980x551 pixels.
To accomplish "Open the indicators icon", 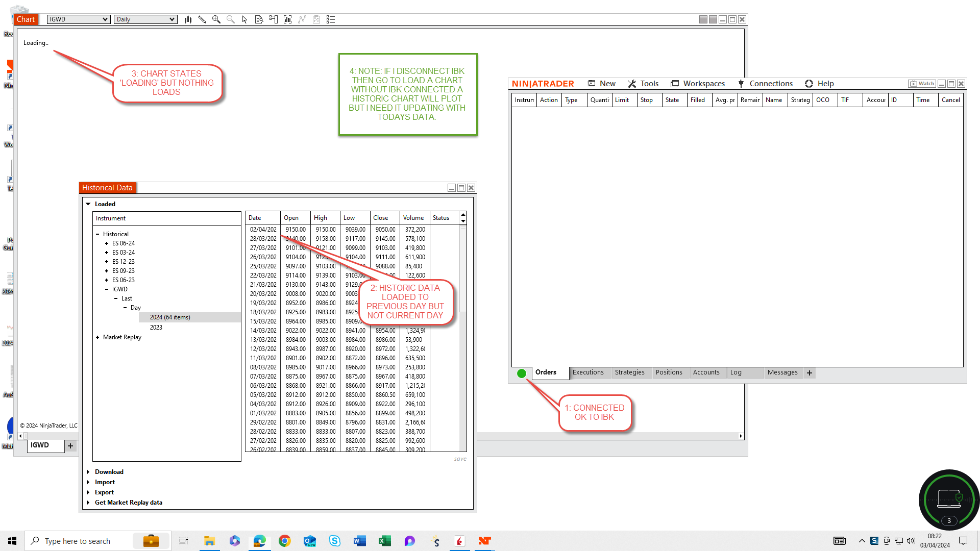I will point(288,19).
